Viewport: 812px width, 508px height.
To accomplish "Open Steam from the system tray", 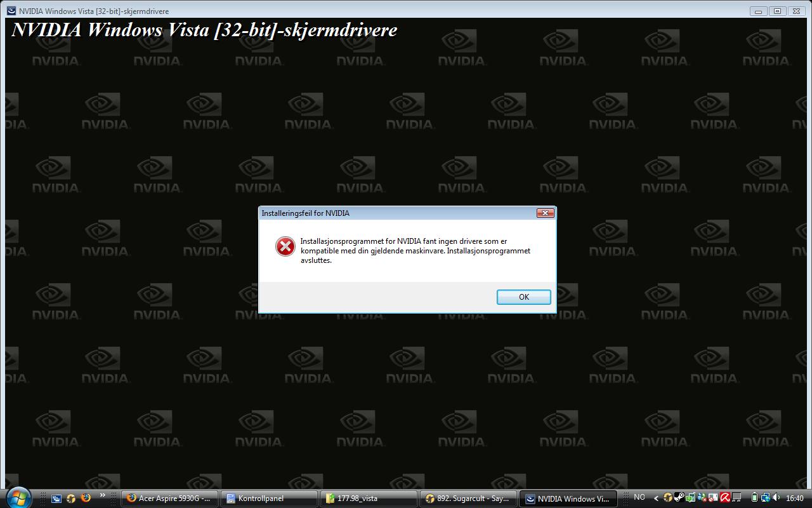I will tap(679, 497).
